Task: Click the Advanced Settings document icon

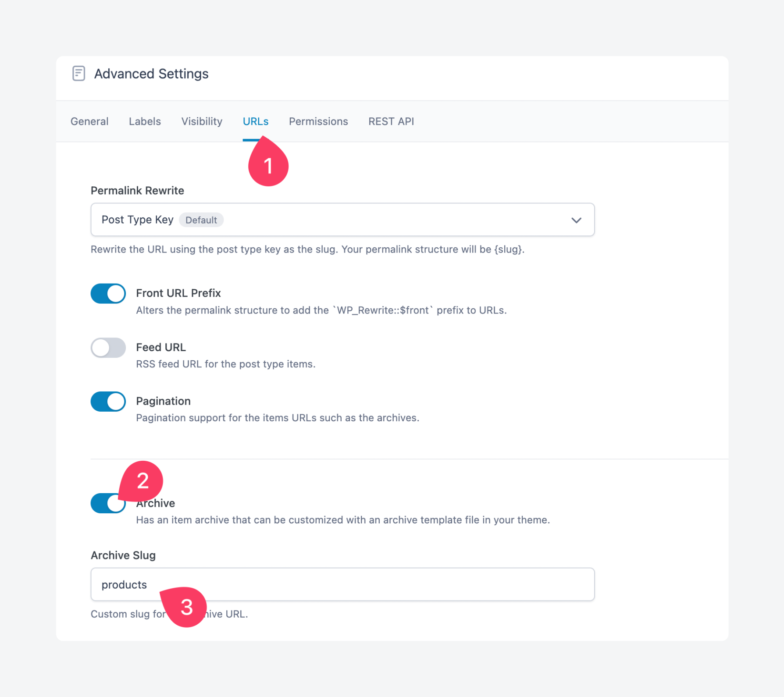Action: point(78,74)
